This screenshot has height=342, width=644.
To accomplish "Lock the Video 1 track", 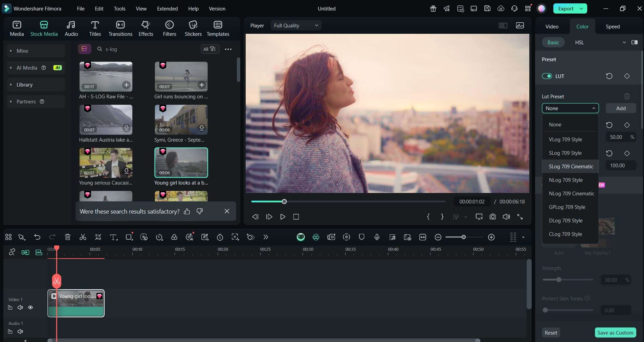I will tap(10, 307).
